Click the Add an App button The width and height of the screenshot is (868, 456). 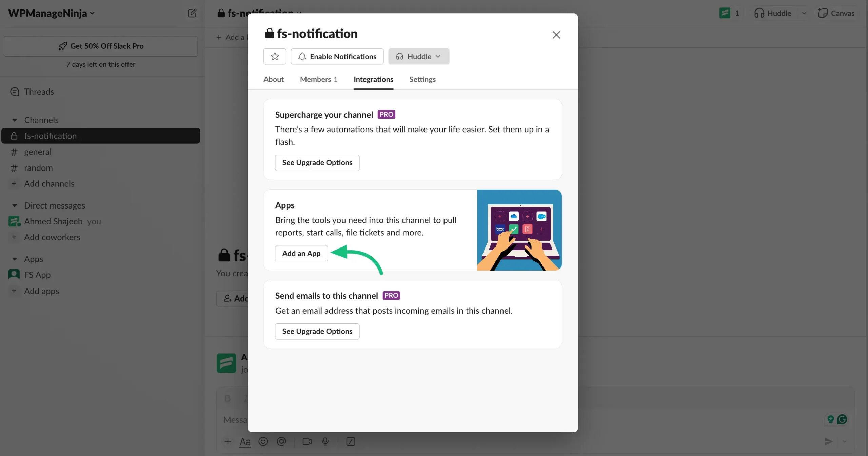pyautogui.click(x=301, y=253)
